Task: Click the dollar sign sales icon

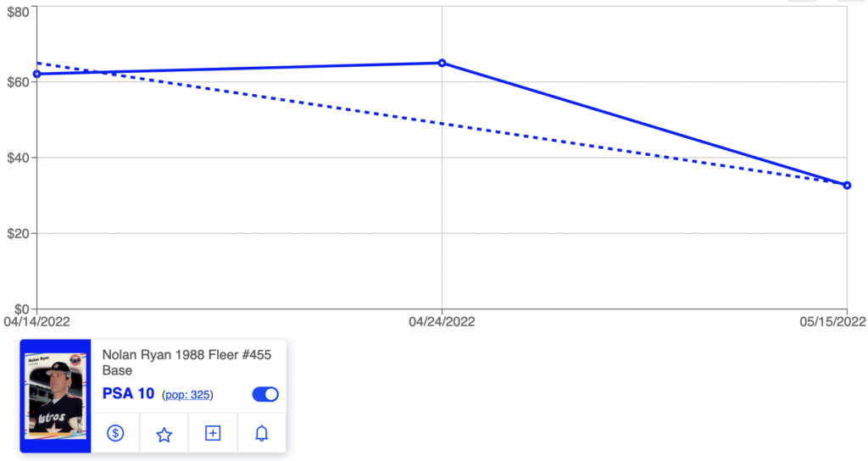Action: pos(115,433)
